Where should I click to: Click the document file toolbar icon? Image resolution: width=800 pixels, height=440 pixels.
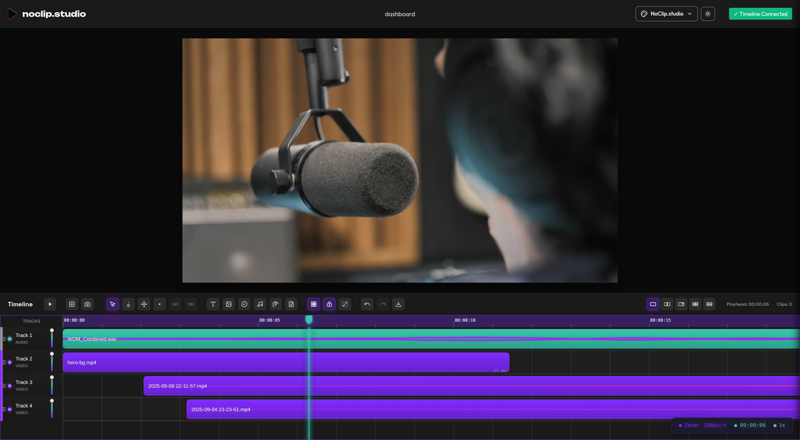[291, 304]
